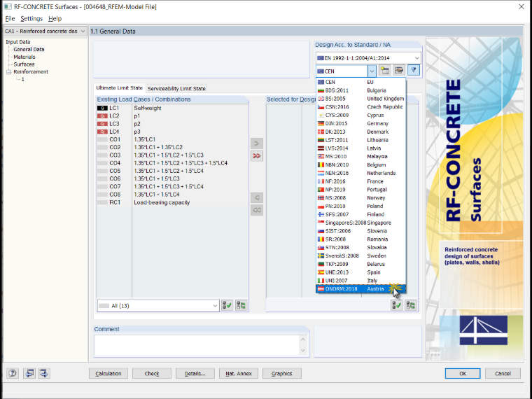Screen dimensions: 532x399
Task: Select DIN:2015 Germany annex
Action: [x=360, y=123]
